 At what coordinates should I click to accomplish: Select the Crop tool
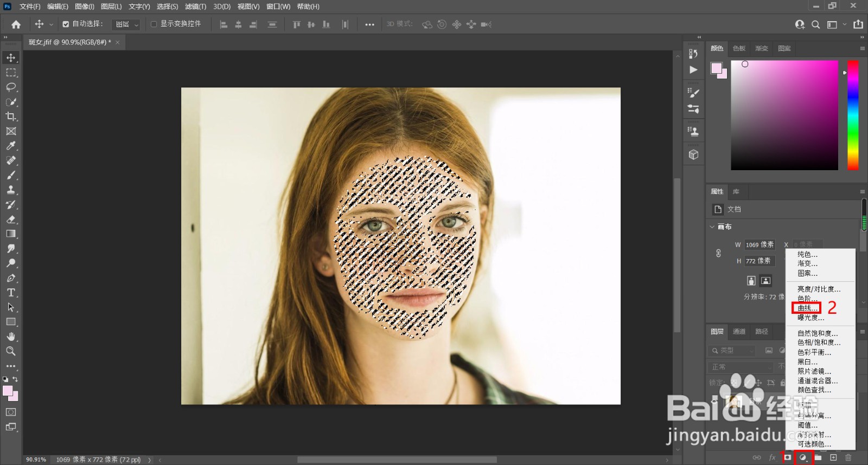tap(11, 117)
